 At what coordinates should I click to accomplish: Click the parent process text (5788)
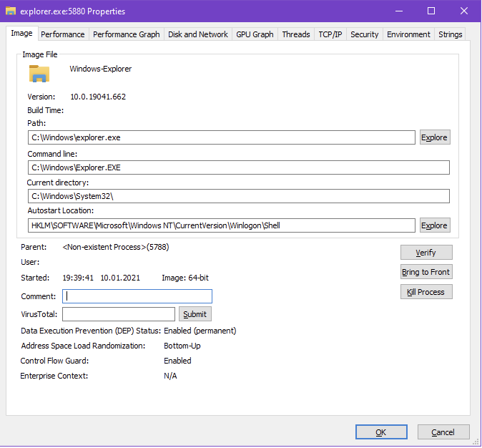tap(116, 247)
